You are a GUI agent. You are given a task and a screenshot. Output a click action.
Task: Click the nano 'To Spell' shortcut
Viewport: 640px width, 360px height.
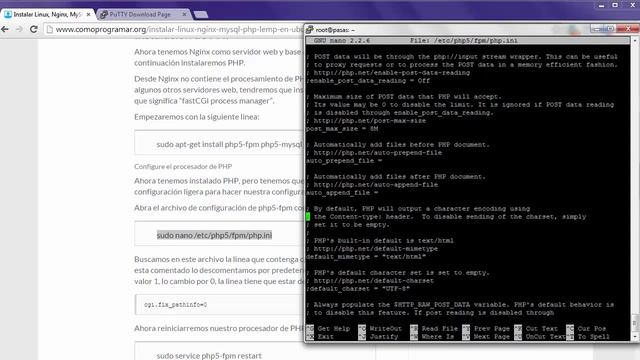(x=588, y=337)
